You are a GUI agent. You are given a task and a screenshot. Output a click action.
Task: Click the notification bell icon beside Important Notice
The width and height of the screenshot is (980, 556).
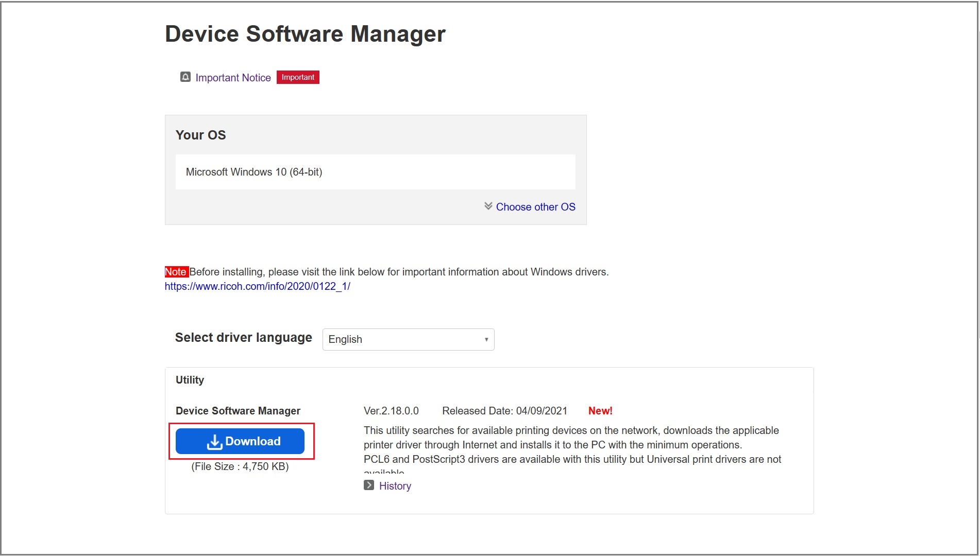pyautogui.click(x=185, y=77)
